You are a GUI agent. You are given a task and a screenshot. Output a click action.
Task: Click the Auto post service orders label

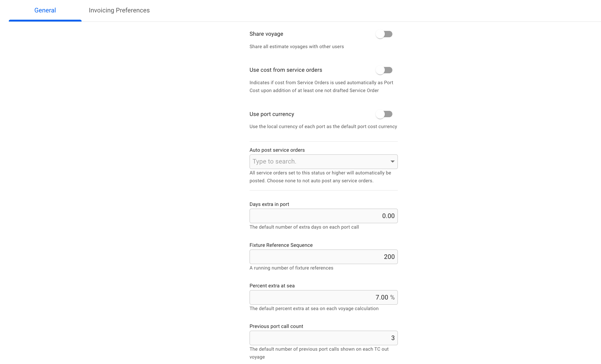277,150
